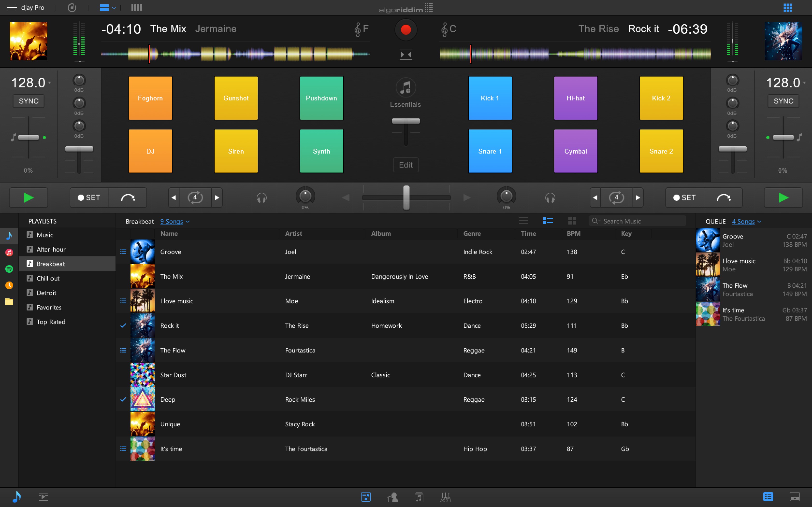This screenshot has width=812, height=507.
Task: Select the After-hour playlist from sidebar
Action: tap(51, 249)
